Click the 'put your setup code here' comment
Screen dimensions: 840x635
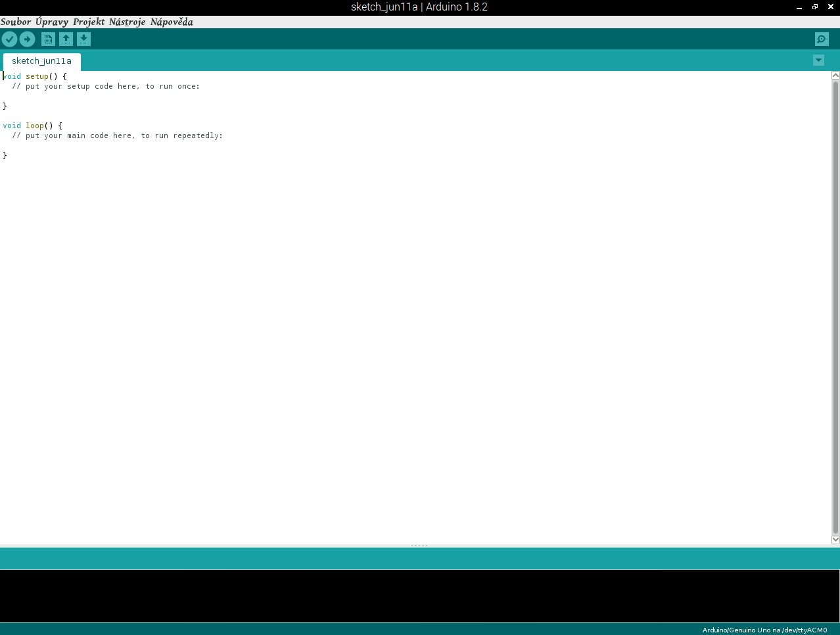pos(106,86)
